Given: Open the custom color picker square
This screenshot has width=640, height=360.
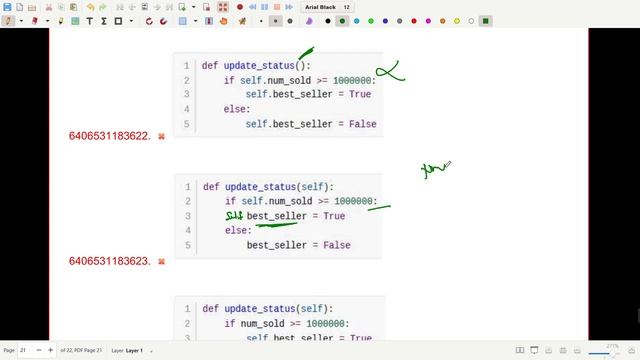Looking at the screenshot, I should point(486,21).
